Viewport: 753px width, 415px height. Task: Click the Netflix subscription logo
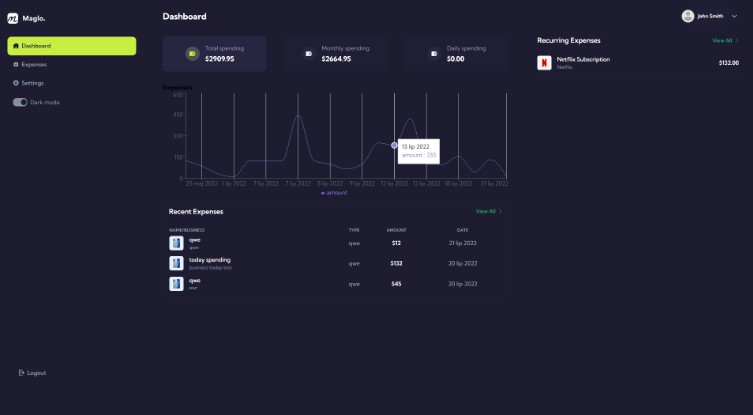click(544, 63)
